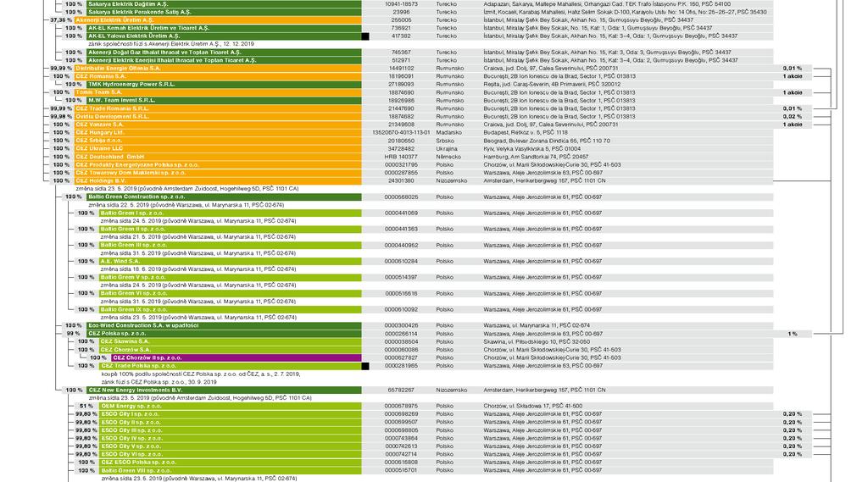Select the Baltic Green VIII sp. z o.o. row
This screenshot has height=482, width=868.
231,470
